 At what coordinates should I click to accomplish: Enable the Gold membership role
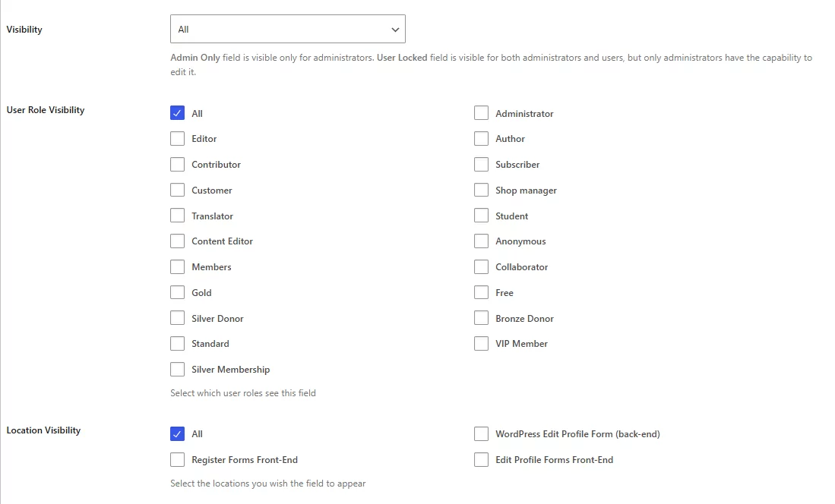177,292
